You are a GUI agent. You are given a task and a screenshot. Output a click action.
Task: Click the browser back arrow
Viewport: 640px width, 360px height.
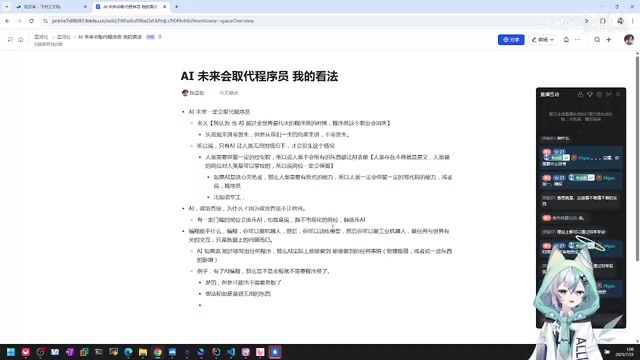(7, 21)
